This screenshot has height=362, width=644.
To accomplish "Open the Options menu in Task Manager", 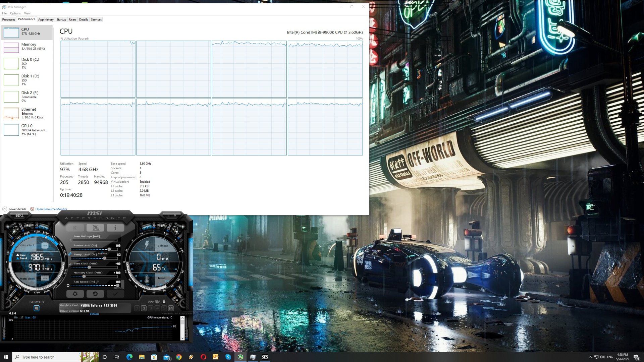I will [x=15, y=13].
